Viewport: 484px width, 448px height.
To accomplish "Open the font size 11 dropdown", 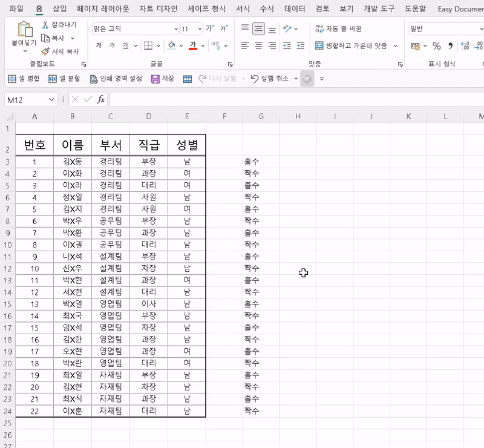I will [x=200, y=28].
